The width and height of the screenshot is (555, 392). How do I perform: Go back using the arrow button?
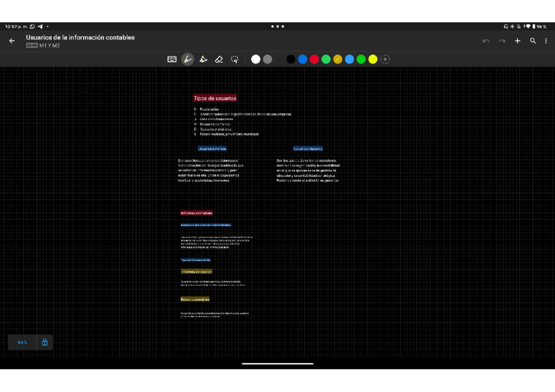[12, 41]
